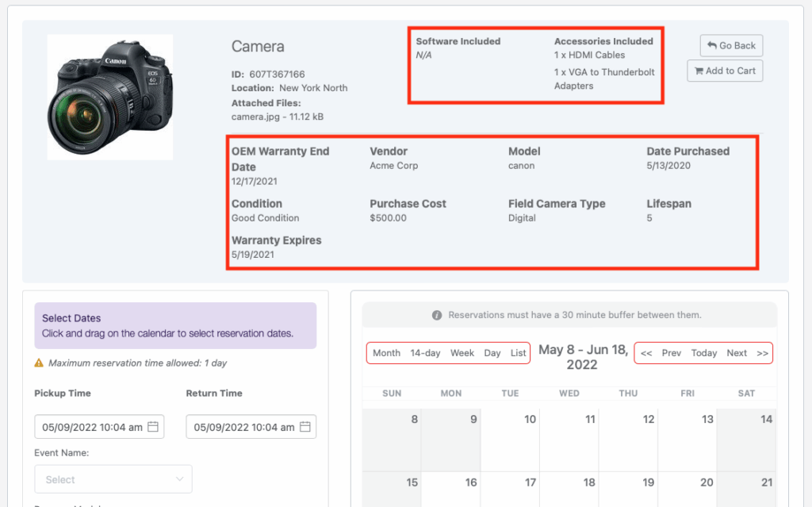Click the Next navigation button

click(736, 353)
